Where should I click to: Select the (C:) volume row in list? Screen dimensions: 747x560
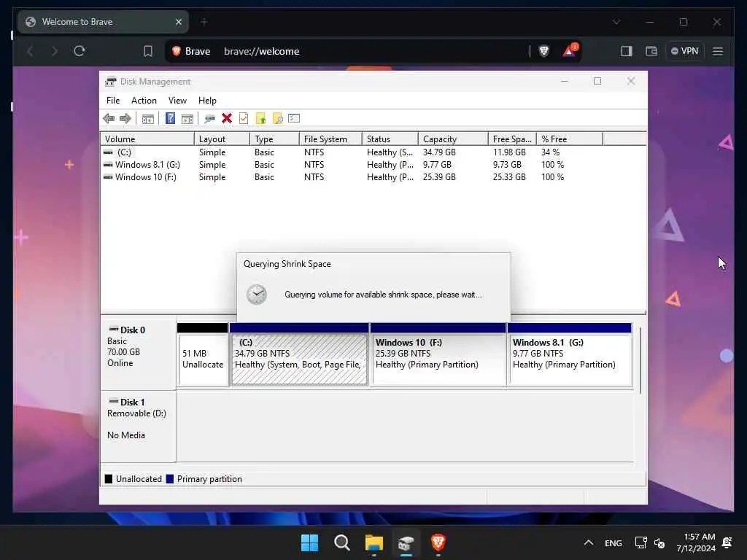click(352, 152)
